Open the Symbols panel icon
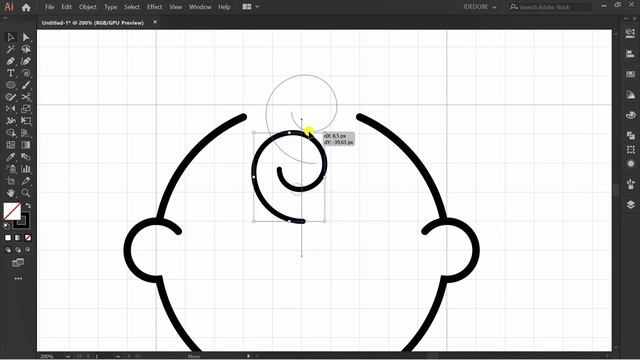 tap(631, 183)
